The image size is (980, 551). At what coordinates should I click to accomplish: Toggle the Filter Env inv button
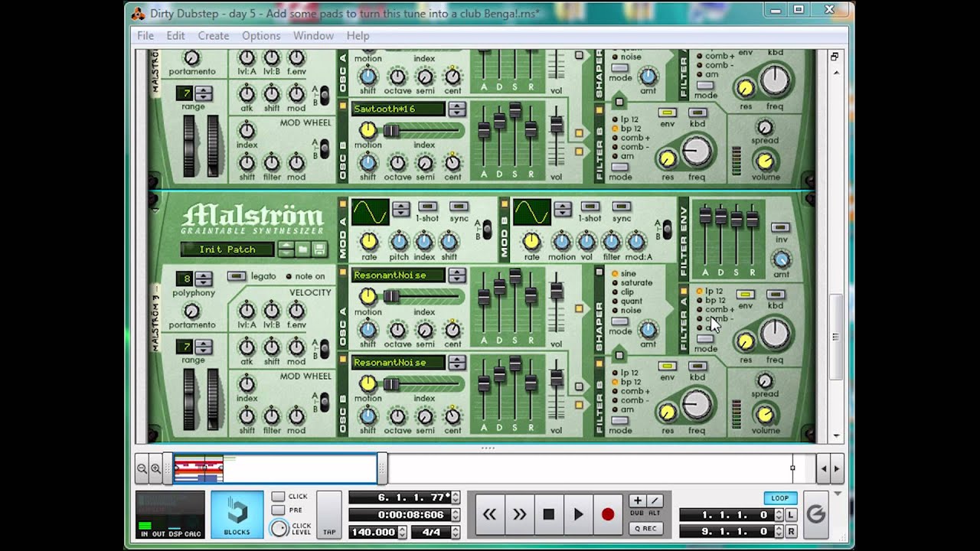[x=780, y=227]
